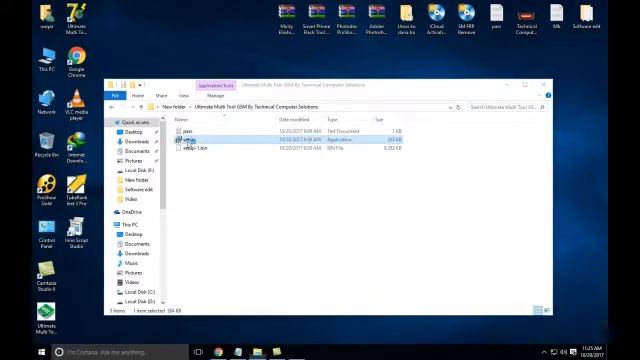The height and width of the screenshot is (360, 640).
Task: Open the TubeRank Jeet 3 Pro shortcut
Action: [x=76, y=190]
